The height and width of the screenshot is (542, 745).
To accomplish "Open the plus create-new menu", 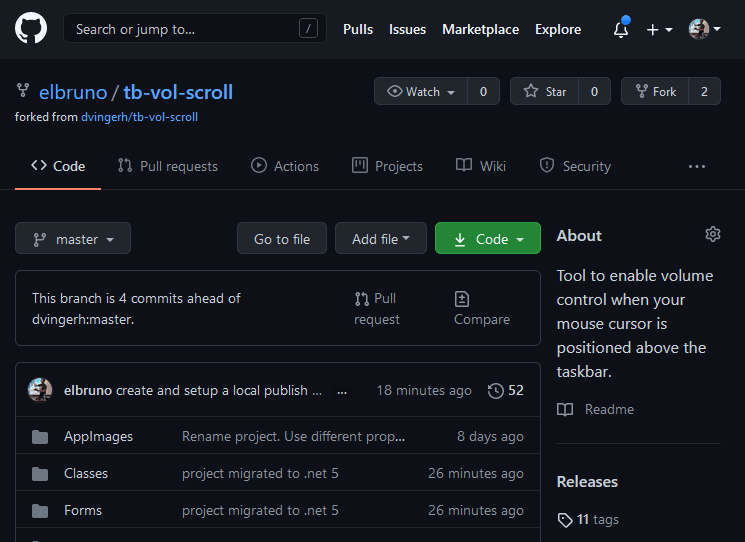I will [x=658, y=29].
